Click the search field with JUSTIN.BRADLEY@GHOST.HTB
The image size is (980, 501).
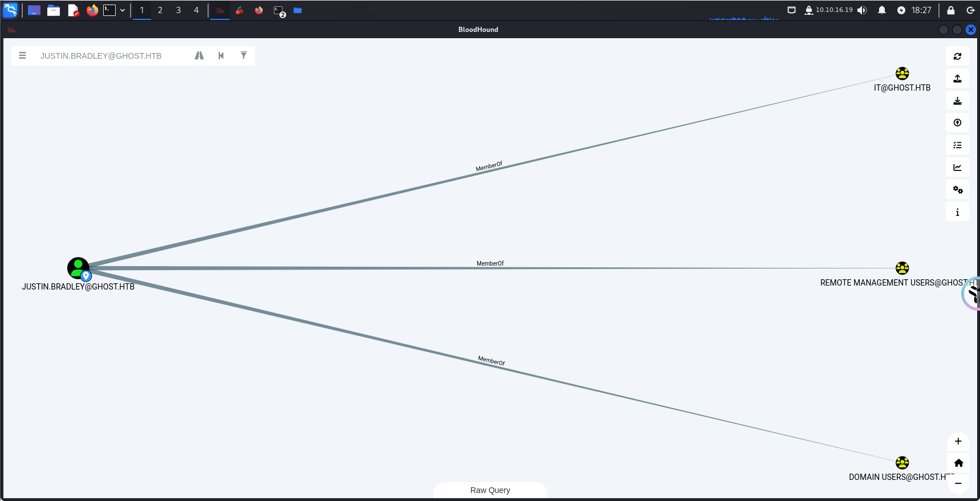point(108,56)
